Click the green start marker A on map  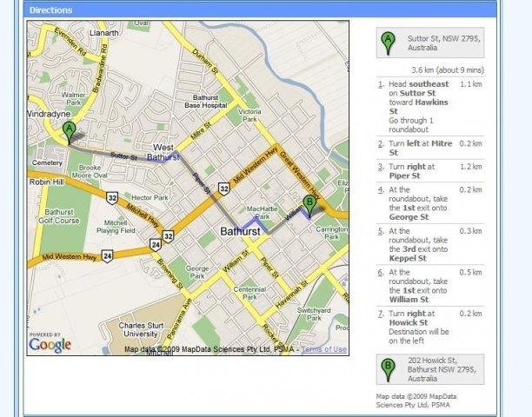tap(70, 132)
